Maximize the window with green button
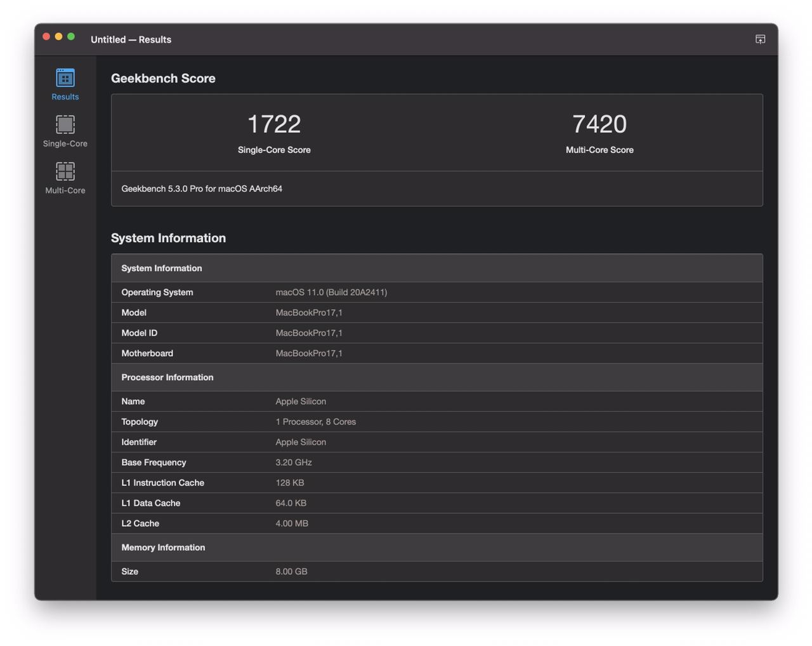812x646 pixels. tap(71, 37)
